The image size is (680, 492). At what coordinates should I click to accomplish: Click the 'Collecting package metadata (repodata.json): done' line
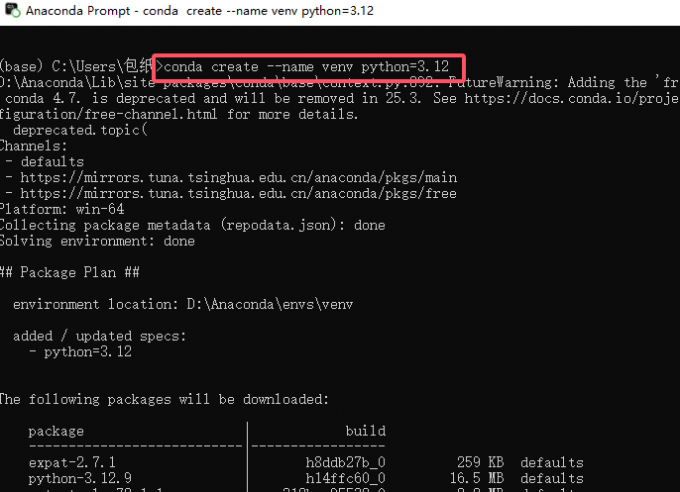tap(193, 225)
